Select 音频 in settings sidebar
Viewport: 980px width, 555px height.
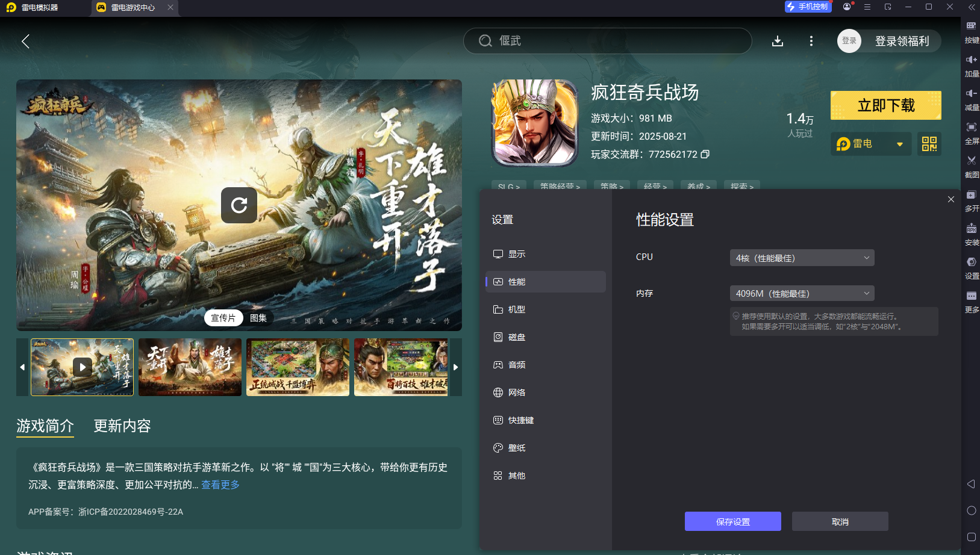(546, 365)
